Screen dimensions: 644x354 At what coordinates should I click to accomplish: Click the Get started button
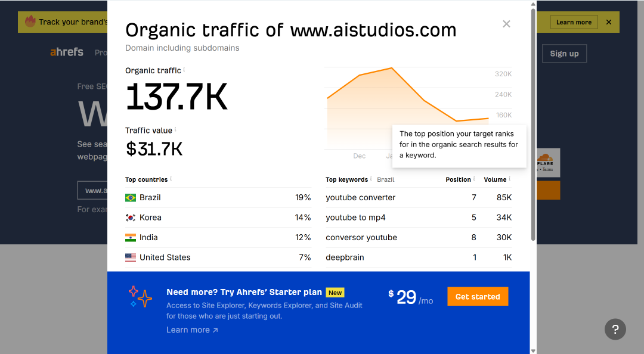tap(478, 297)
